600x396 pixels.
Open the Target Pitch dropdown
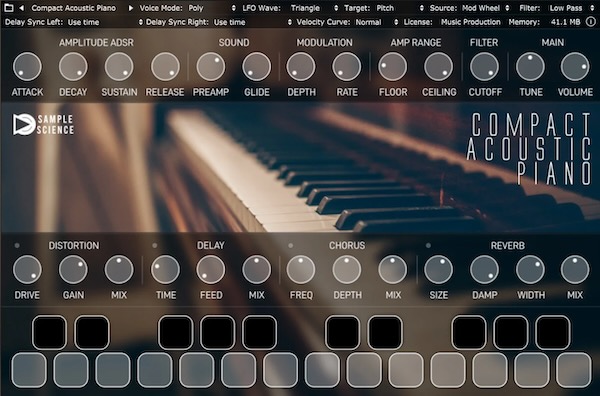(x=400, y=8)
